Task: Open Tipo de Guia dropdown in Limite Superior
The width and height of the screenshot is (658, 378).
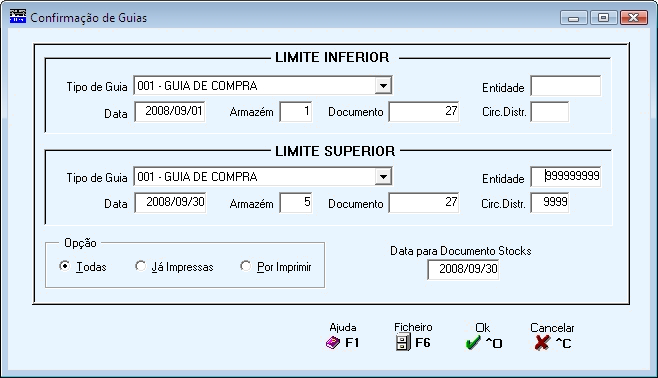Action: [383, 177]
